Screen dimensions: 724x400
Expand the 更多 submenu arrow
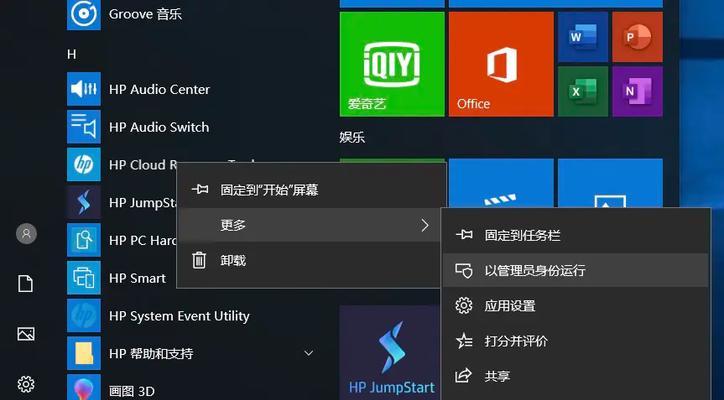coord(425,225)
